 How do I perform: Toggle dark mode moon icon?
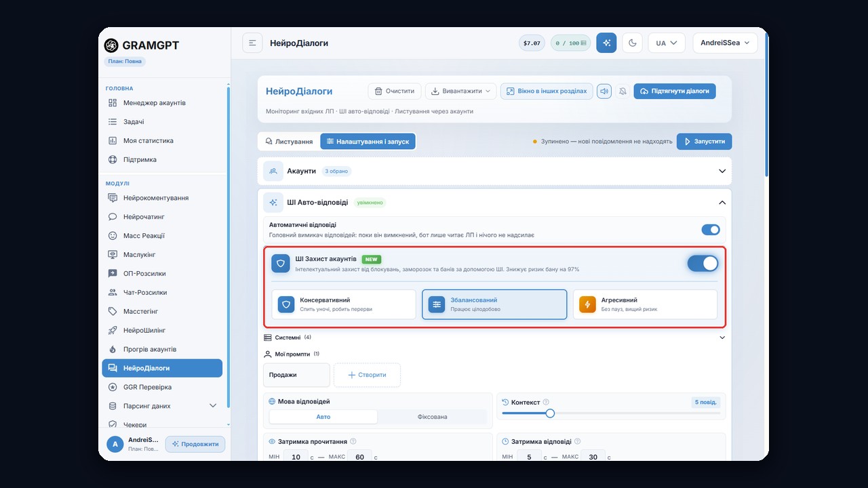pyautogui.click(x=632, y=43)
